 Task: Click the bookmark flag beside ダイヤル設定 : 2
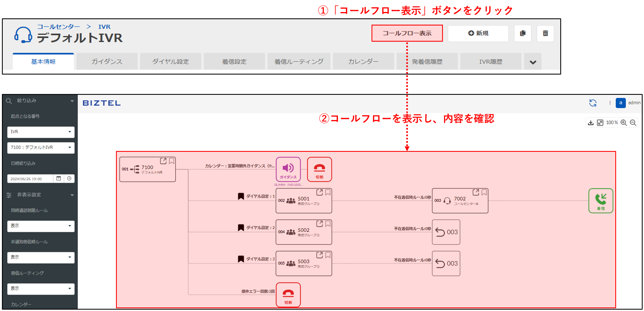241,228
